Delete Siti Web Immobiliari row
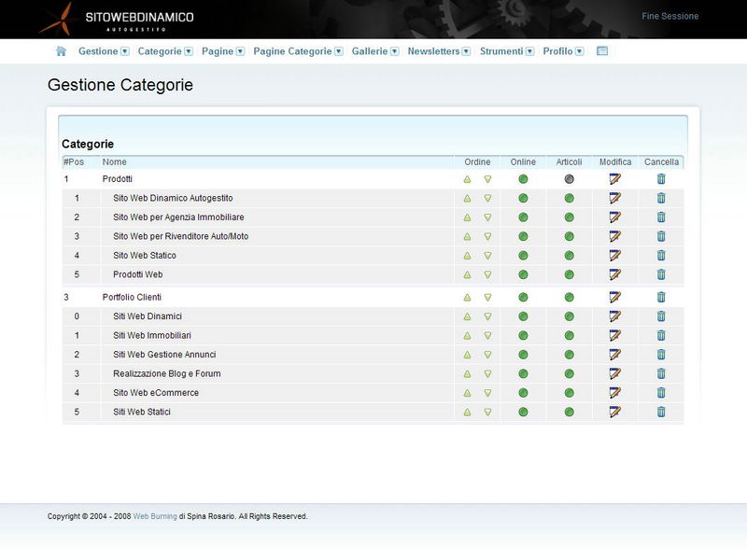The image size is (747, 560). point(661,335)
